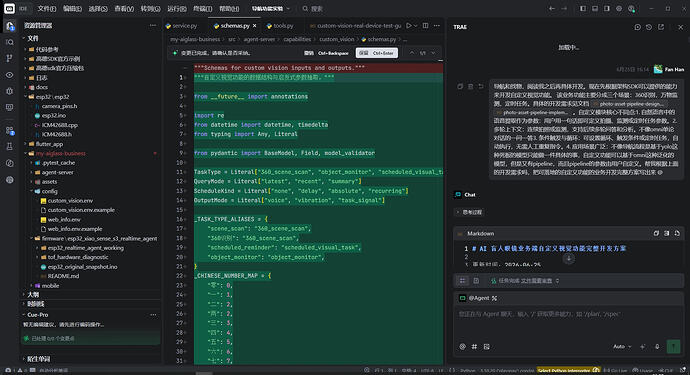Open README.md file in tree
Viewport: 690px width, 375px height.
(63, 276)
